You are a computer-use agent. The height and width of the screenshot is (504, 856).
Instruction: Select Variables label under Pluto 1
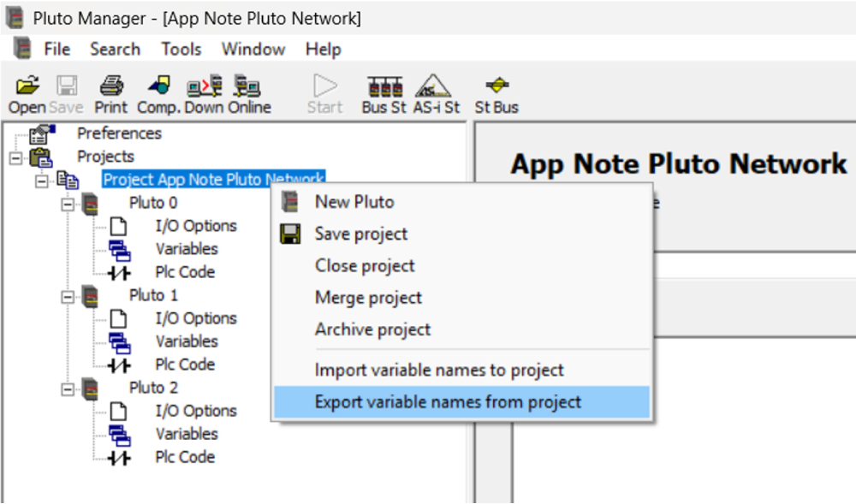[187, 342]
